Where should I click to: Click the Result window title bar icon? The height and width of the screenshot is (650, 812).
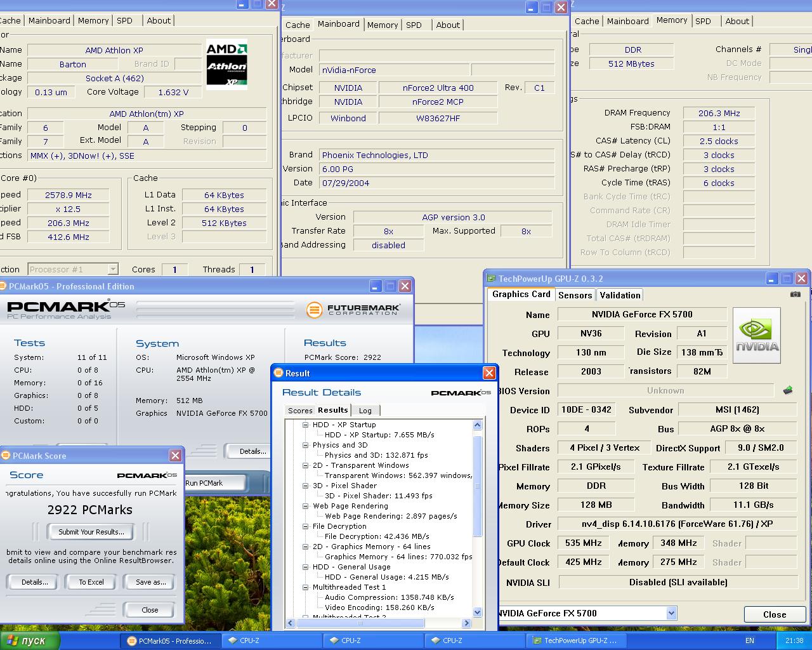tap(278, 373)
